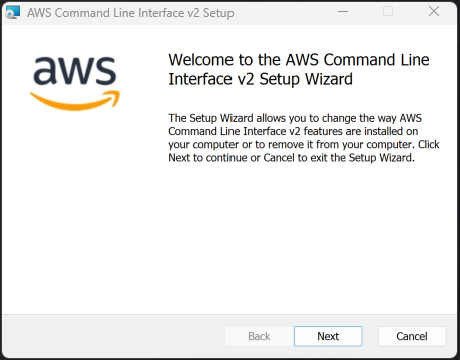Click the gray footer area left of Back

tap(113, 336)
